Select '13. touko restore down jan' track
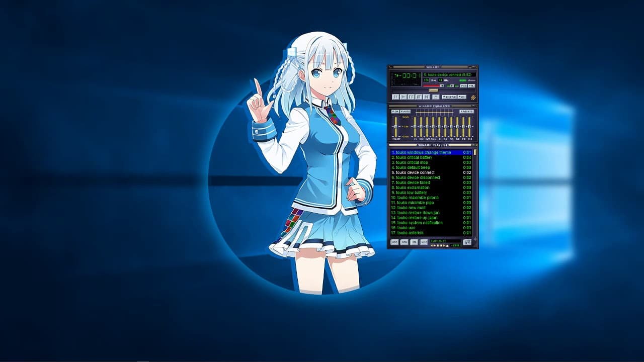The image size is (644, 362). pos(431,213)
